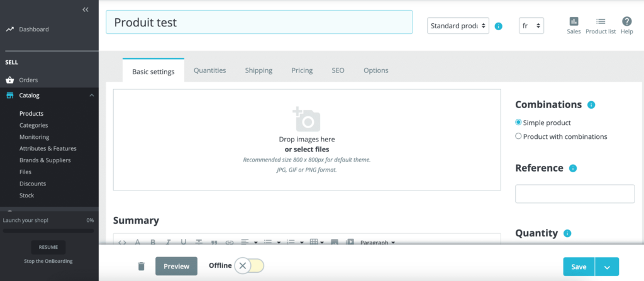The width and height of the screenshot is (644, 281).
Task: Choose the Product with combinations option
Action: point(518,136)
